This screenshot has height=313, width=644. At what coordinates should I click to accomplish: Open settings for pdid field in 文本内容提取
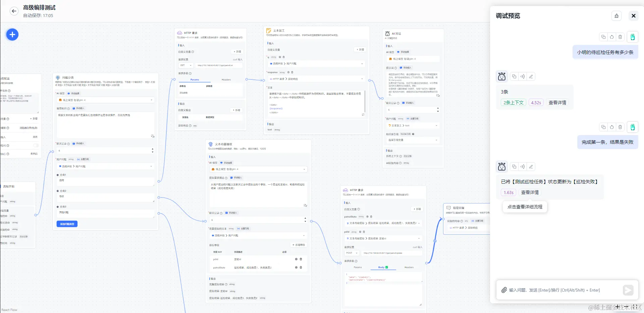click(x=296, y=259)
